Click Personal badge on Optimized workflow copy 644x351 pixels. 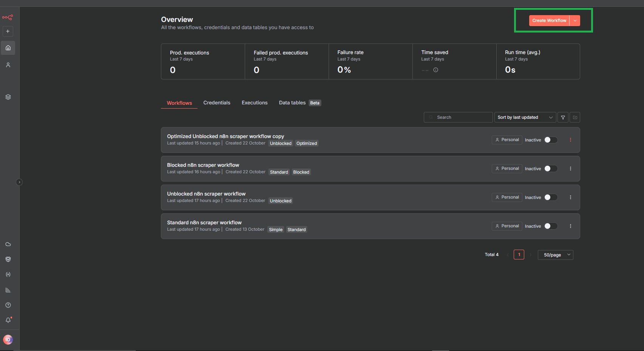507,140
